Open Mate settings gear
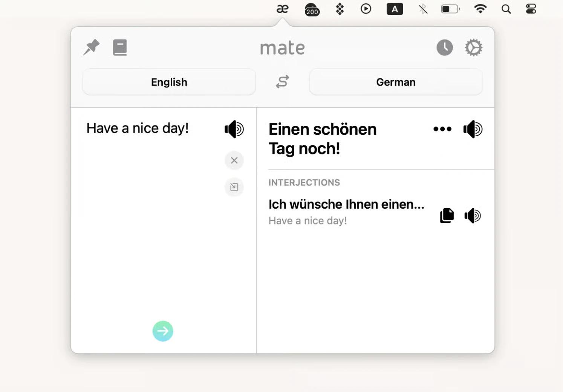 pyautogui.click(x=473, y=47)
